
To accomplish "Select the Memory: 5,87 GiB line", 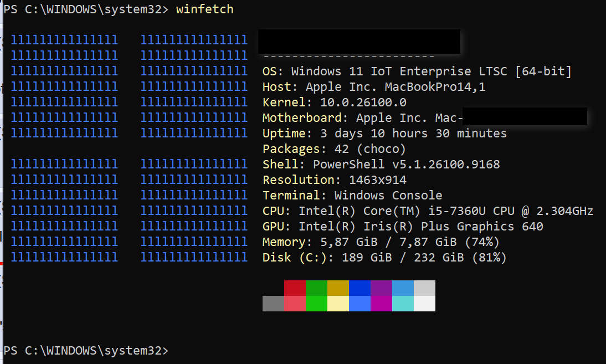I will click(381, 242).
